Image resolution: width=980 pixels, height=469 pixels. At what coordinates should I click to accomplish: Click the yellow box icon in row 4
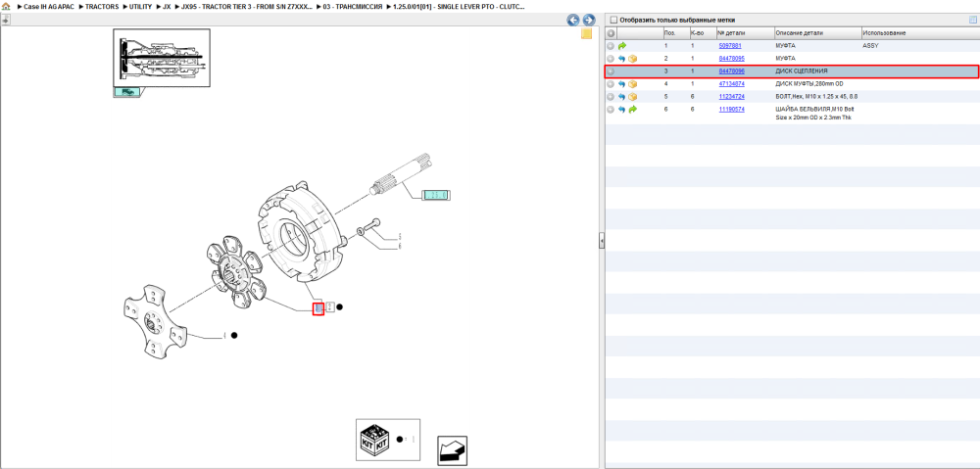(x=632, y=83)
